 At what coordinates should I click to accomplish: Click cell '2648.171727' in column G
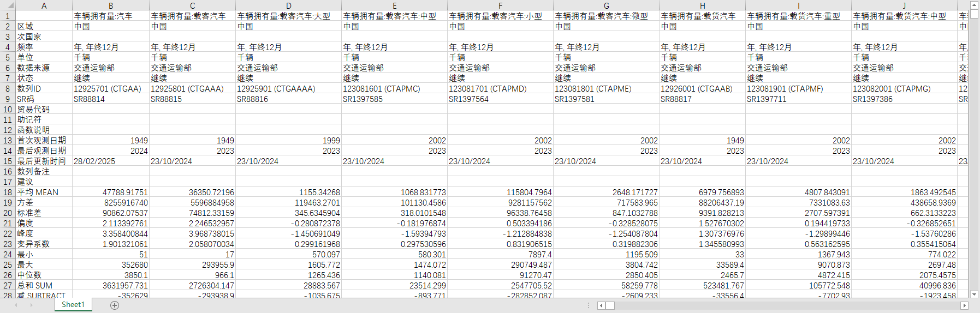606,192
